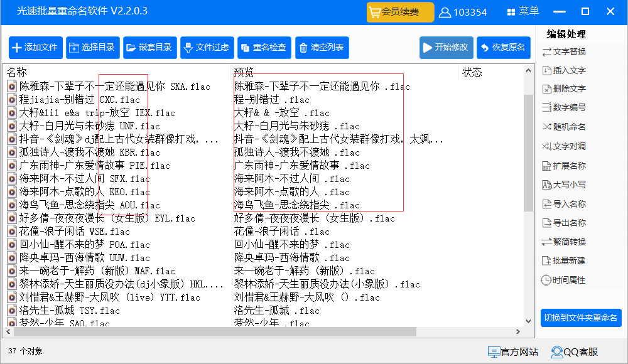The image size is (628, 364).
Task: Click the 名称 column header
Action: click(17, 72)
